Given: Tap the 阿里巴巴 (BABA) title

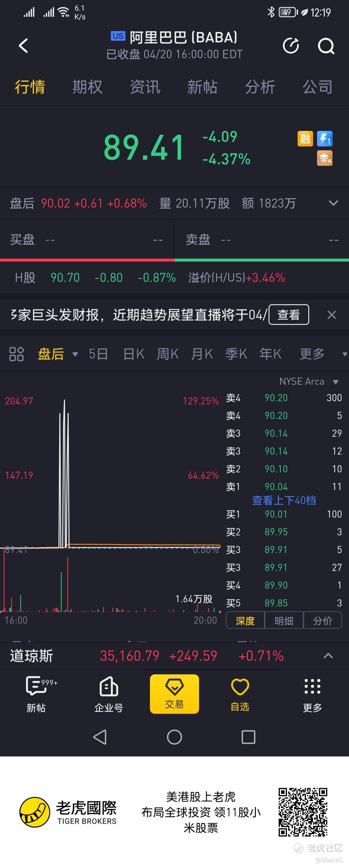Looking at the screenshot, I should tap(184, 37).
